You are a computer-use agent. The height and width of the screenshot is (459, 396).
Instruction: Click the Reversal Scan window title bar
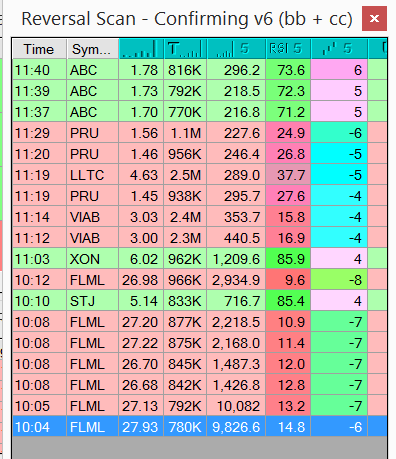tap(187, 19)
